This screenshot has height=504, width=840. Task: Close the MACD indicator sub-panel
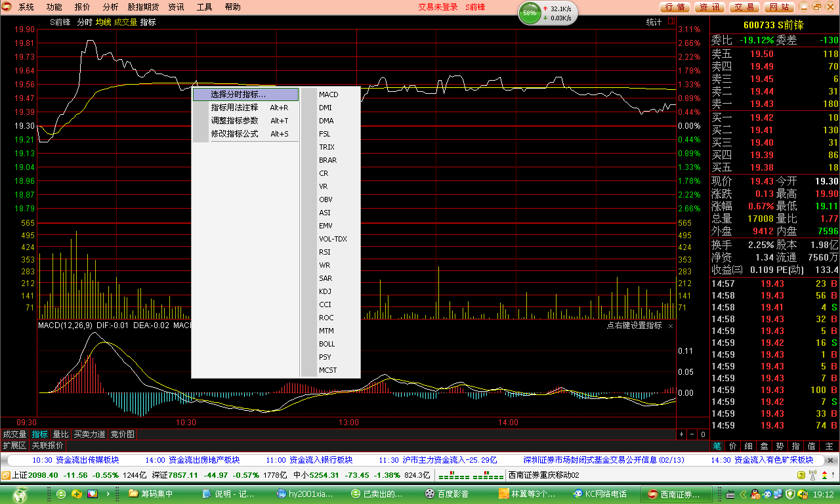tap(671, 325)
